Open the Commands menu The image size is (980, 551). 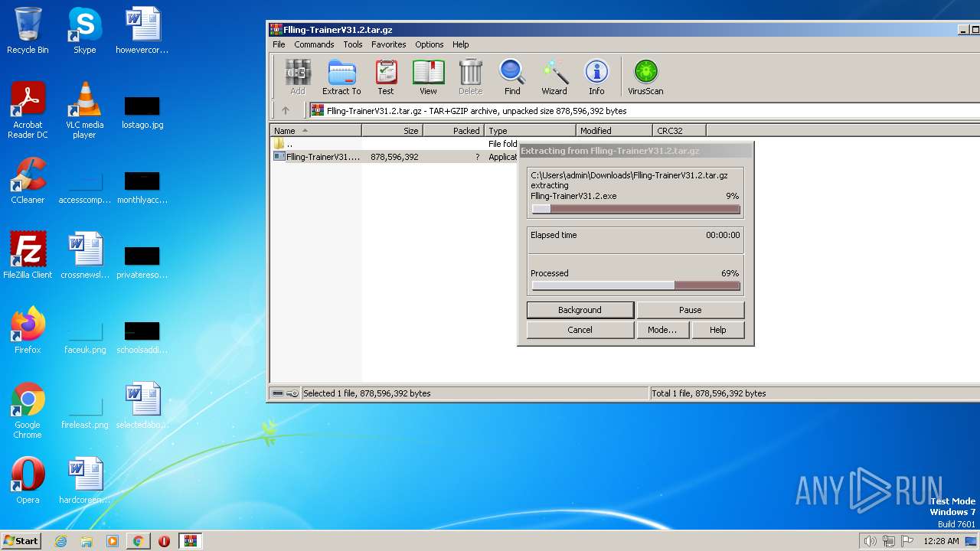[x=314, y=44]
